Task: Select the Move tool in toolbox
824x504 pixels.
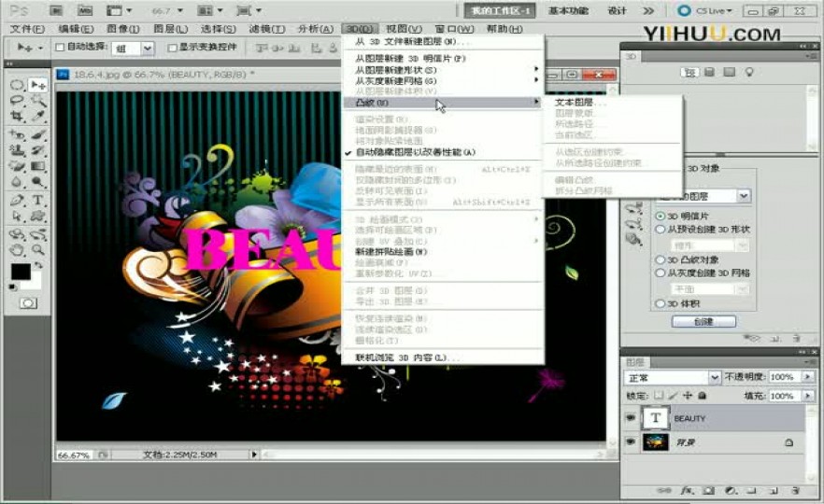Action: [37, 85]
